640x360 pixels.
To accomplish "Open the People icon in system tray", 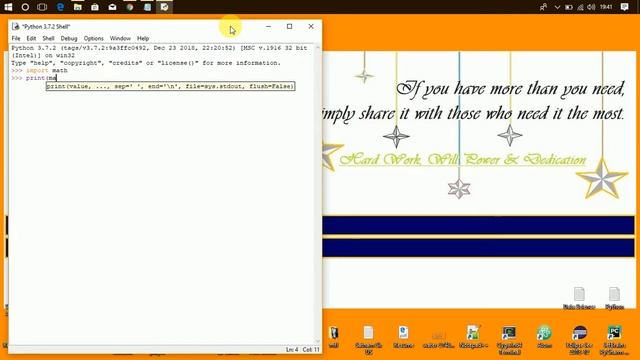I will pos(543,7).
